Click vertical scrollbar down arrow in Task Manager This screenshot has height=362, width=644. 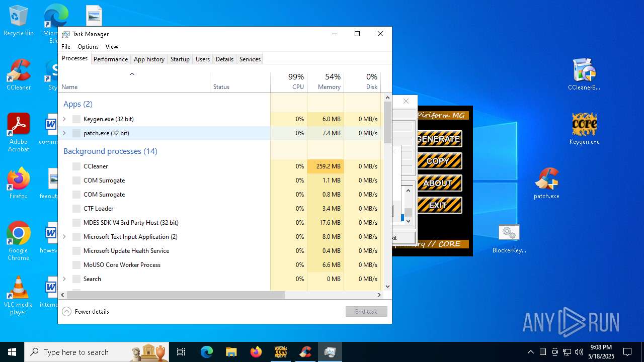tap(387, 286)
